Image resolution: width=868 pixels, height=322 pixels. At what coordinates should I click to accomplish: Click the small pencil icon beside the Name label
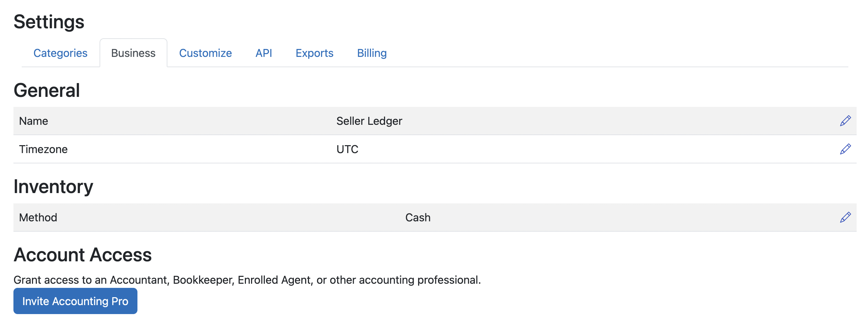pyautogui.click(x=210, y=120)
